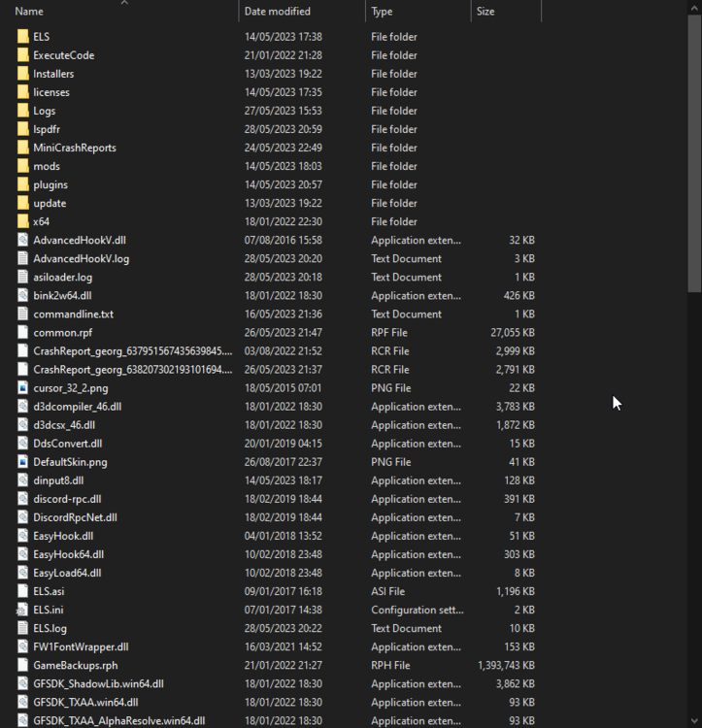Click the Installers folder icon

[22, 74]
